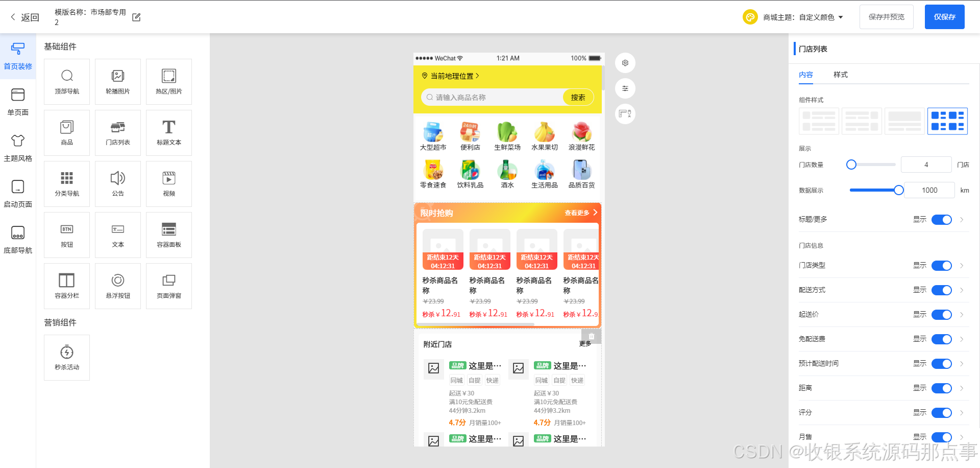Open 查看更多 in flash sale banner
Image resolution: width=980 pixels, height=468 pixels.
point(581,213)
